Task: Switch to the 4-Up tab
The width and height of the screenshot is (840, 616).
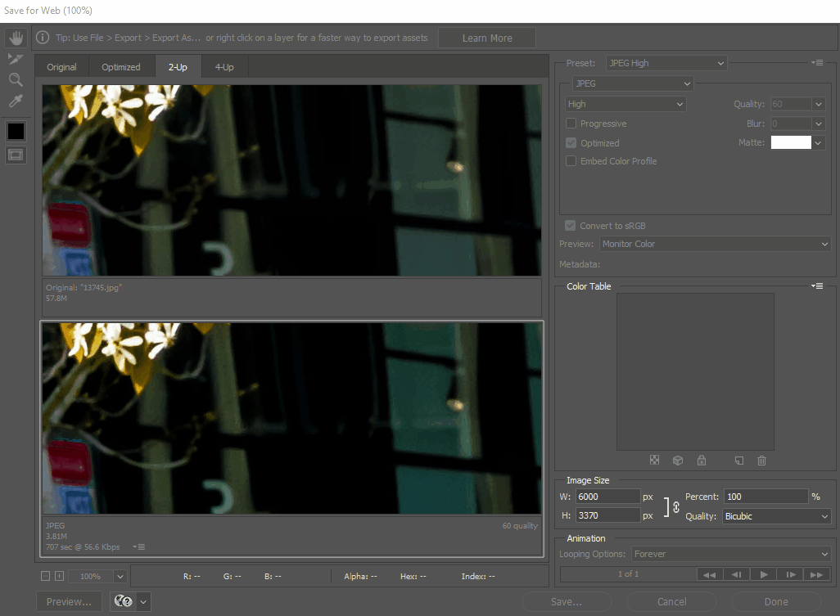Action: [x=224, y=67]
